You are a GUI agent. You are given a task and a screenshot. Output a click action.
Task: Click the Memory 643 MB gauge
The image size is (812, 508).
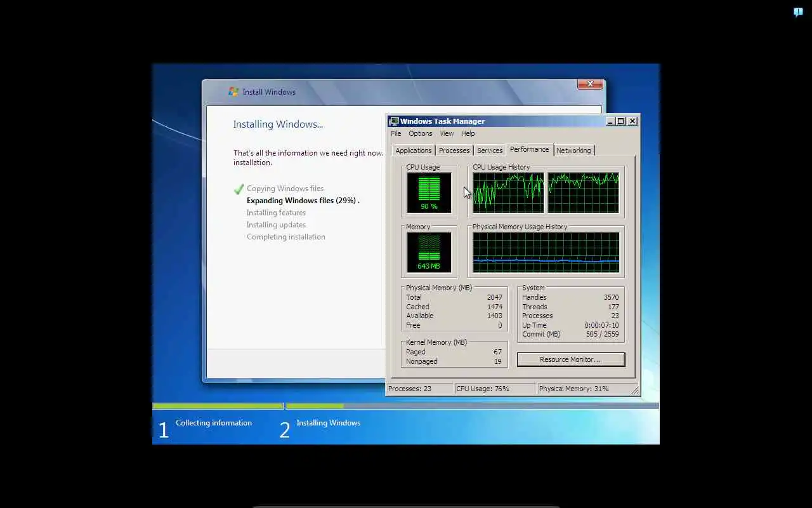(429, 252)
